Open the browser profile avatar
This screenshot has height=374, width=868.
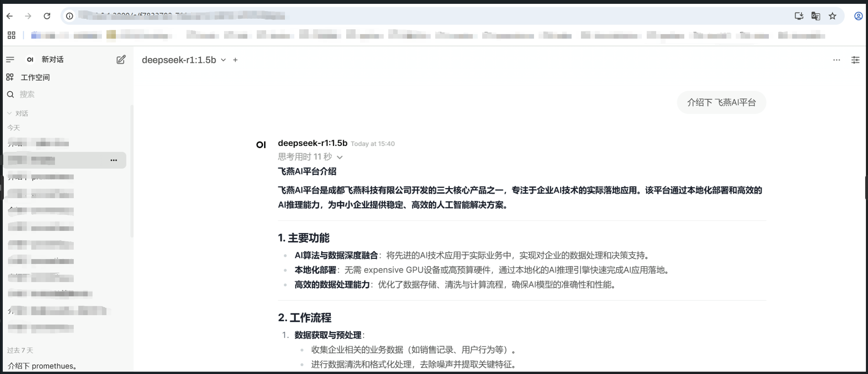coord(858,16)
